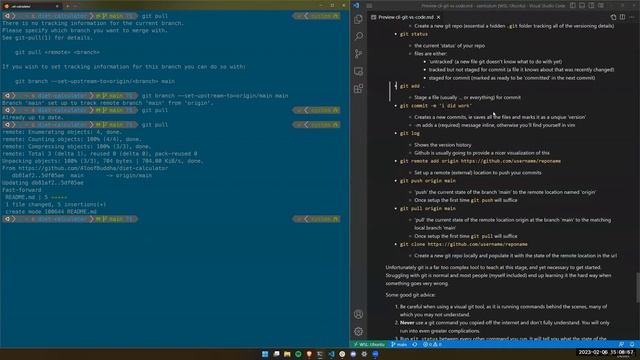Toggle secondary sidebar layout icon in title bar
This screenshot has width=640, height=360.
coord(591,5)
